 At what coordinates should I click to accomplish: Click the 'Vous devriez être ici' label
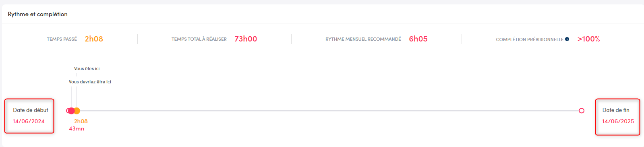click(90, 82)
